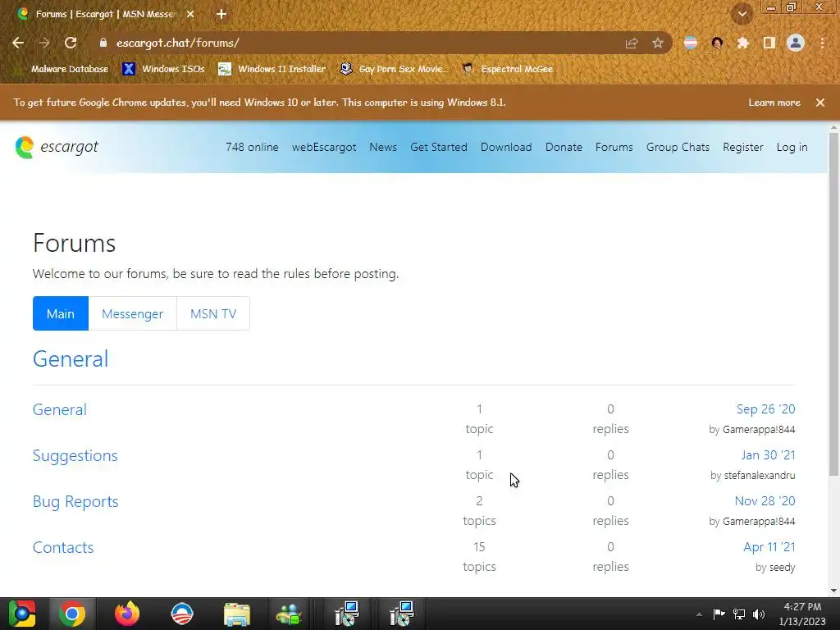Click the stefanalexandru author name
840x630 pixels.
760,475
